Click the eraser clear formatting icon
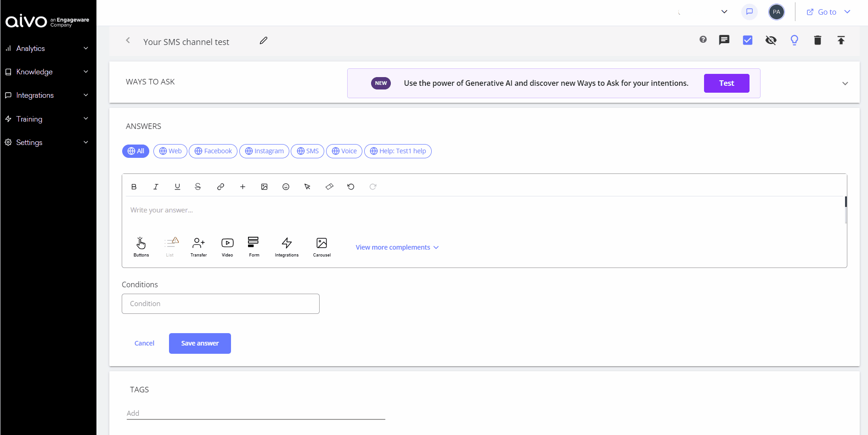This screenshot has width=868, height=435. (329, 187)
